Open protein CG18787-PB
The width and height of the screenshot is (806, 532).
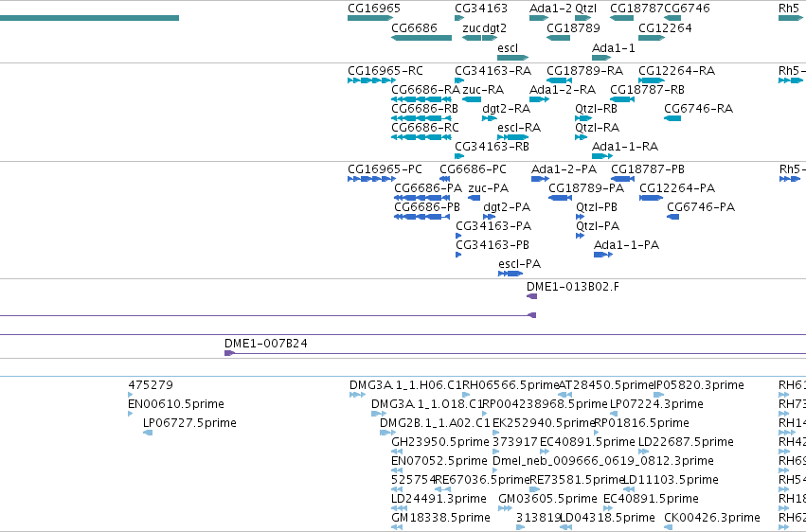(x=622, y=179)
